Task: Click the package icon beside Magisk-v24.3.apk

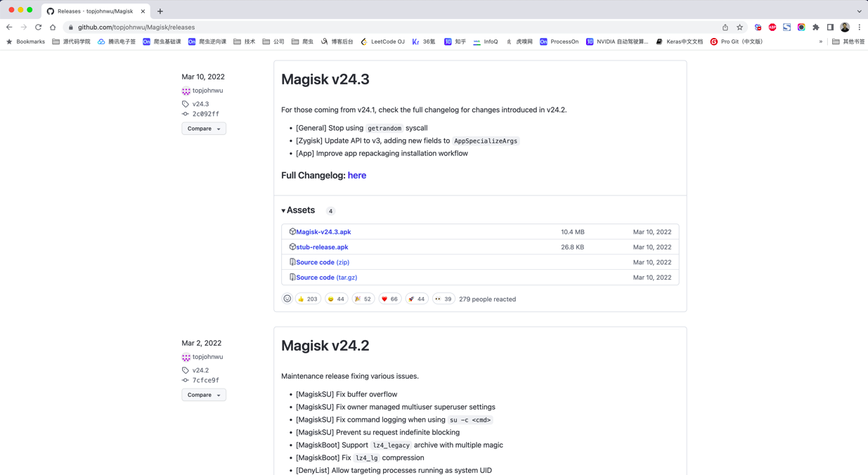Action: click(x=292, y=231)
